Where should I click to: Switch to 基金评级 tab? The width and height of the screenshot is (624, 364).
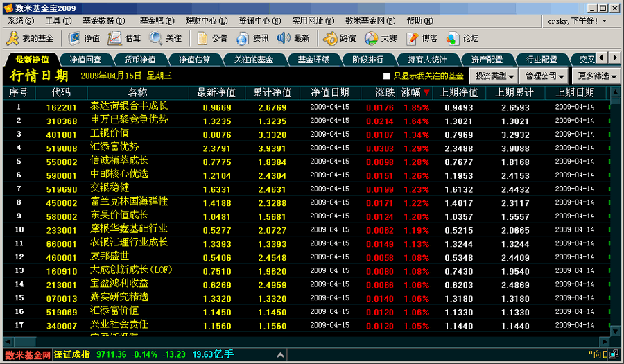pos(313,60)
